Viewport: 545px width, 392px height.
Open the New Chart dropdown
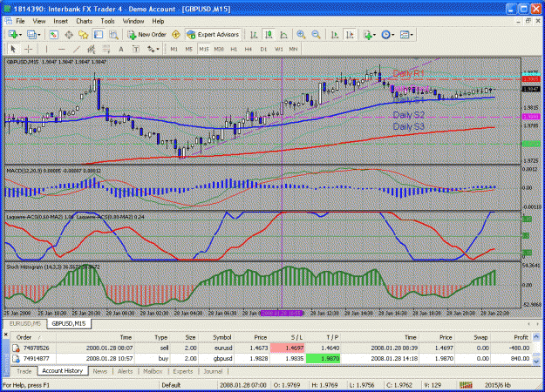coord(15,35)
